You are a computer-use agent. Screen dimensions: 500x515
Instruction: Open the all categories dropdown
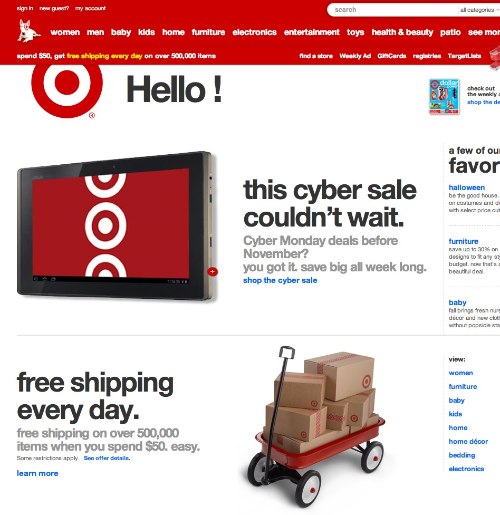479,10
